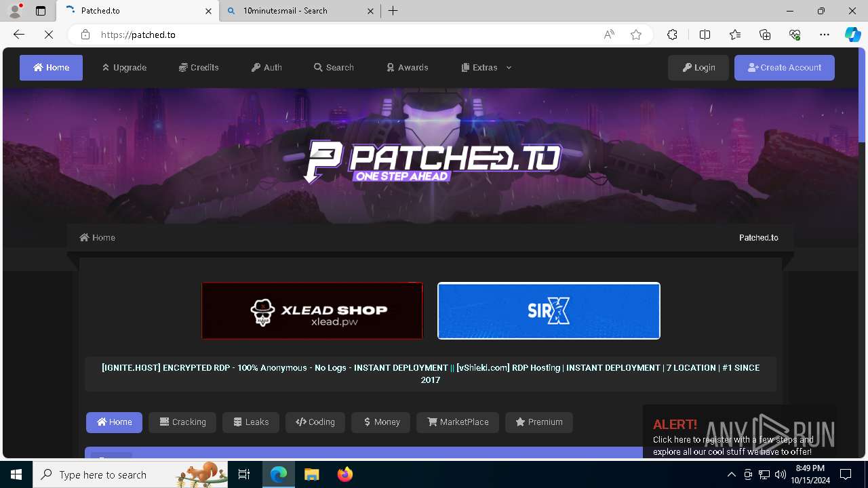Click the taskbar search box
The width and height of the screenshot is (868, 488).
click(x=130, y=474)
